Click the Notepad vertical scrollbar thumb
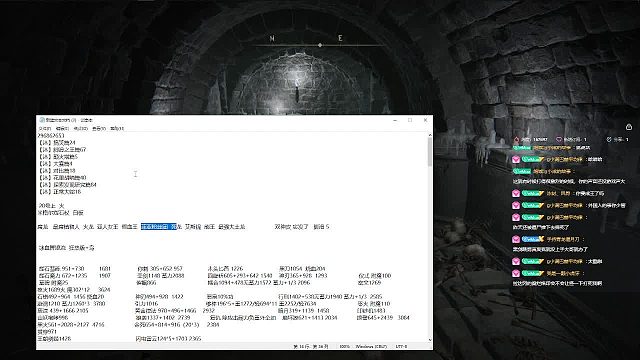Screen dimensions: 640x360 [x=430, y=152]
